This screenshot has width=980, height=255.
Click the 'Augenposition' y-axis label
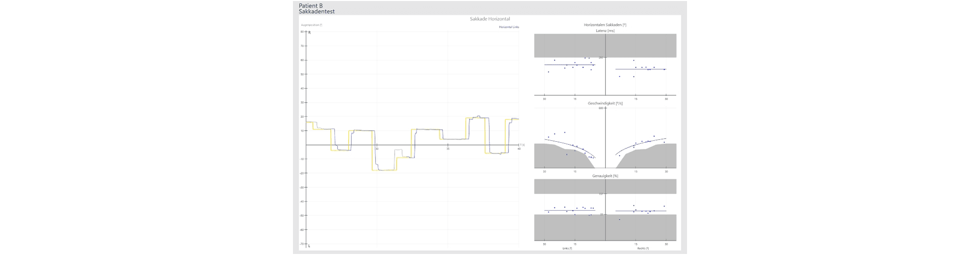tap(311, 25)
